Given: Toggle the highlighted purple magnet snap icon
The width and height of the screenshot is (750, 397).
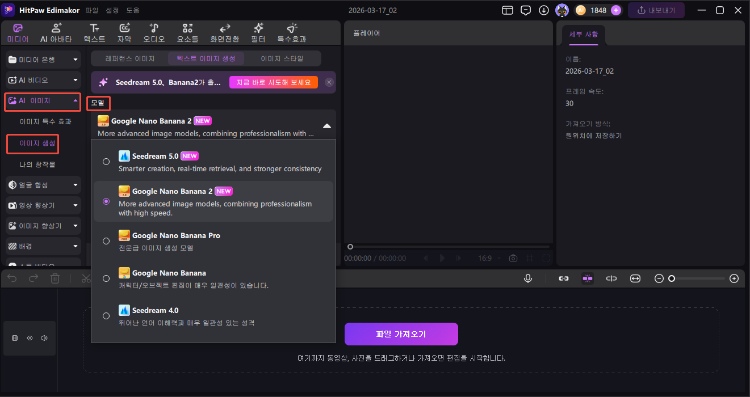Looking at the screenshot, I should pyautogui.click(x=587, y=278).
